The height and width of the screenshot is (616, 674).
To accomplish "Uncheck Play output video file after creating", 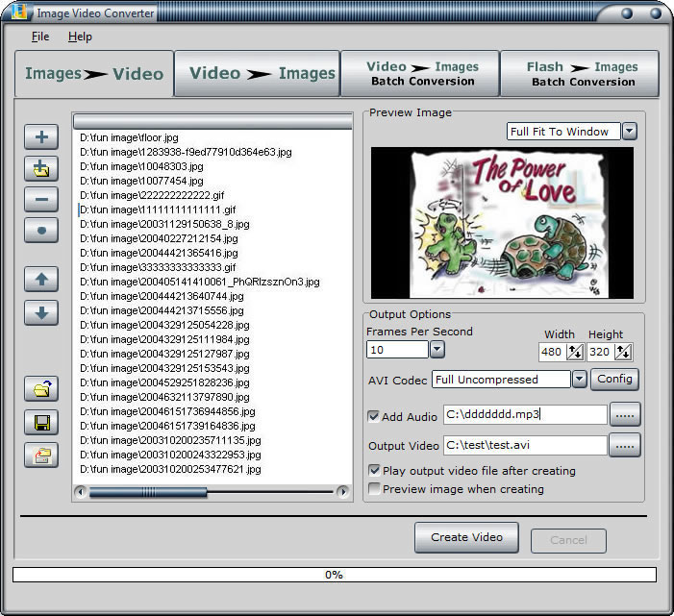I will tap(374, 470).
